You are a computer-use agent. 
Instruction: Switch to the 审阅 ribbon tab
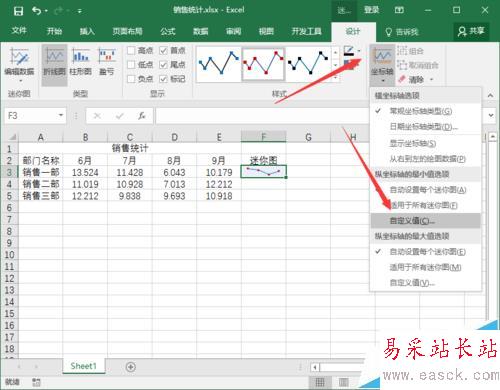click(x=233, y=31)
